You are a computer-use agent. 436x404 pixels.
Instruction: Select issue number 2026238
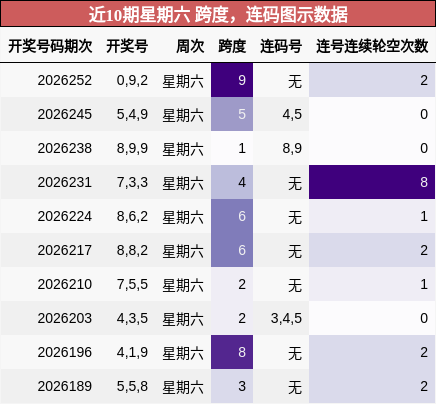(x=65, y=148)
